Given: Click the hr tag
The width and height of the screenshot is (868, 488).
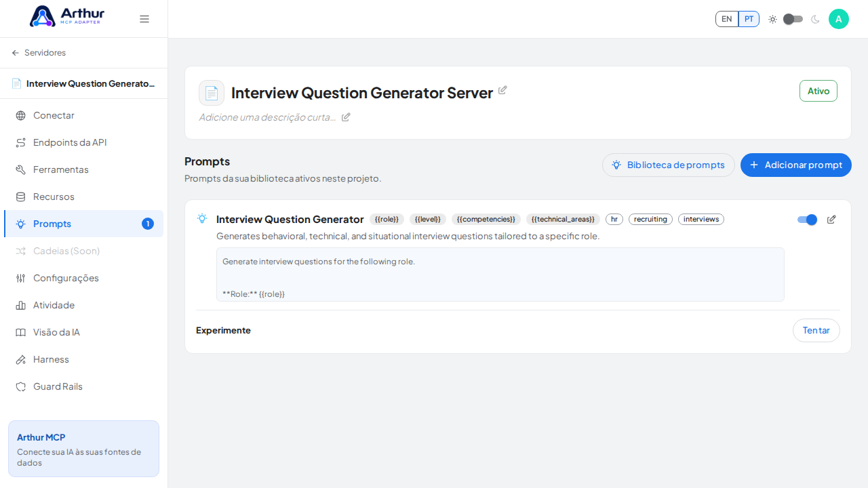Looking at the screenshot, I should (614, 220).
